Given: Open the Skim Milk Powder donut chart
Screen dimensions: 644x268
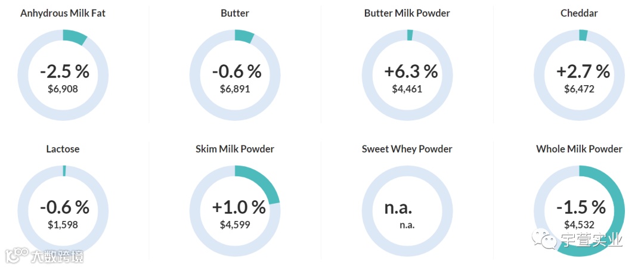Looking at the screenshot, I should tap(235, 211).
